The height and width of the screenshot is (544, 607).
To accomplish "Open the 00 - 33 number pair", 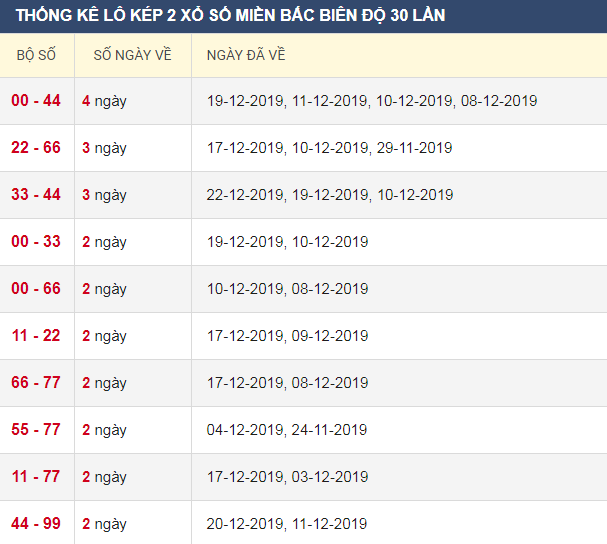I will 36,242.
